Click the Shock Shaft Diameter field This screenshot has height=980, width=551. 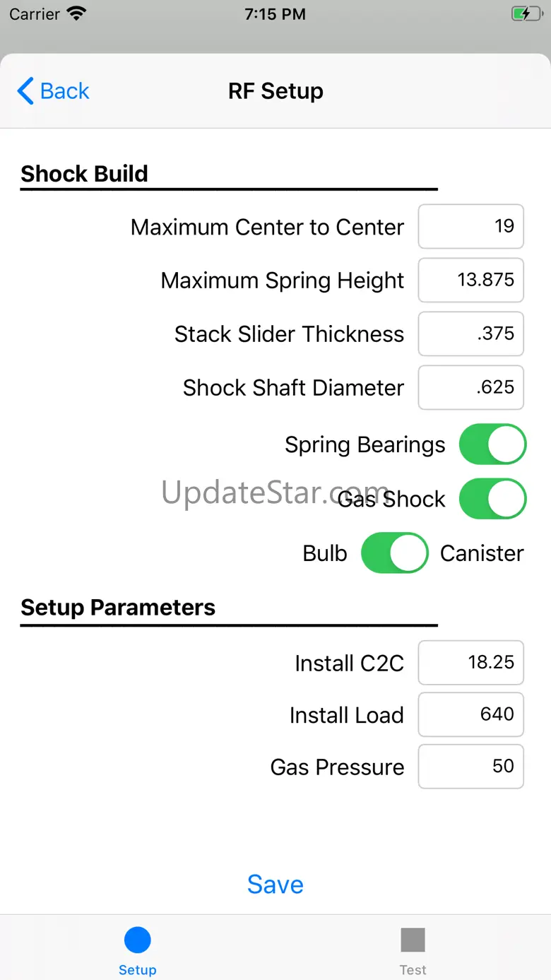tap(470, 387)
